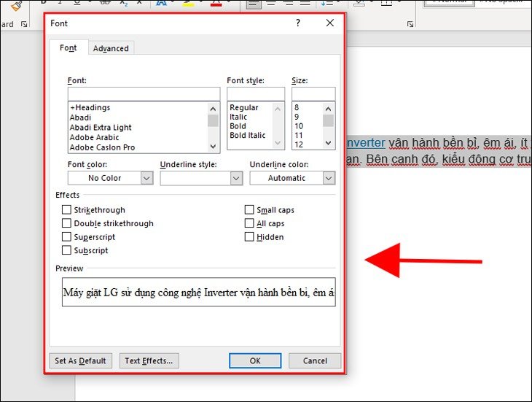Viewport: 532px width, 402px height.
Task: Click the Align Right icon
Action: pyautogui.click(x=289, y=4)
